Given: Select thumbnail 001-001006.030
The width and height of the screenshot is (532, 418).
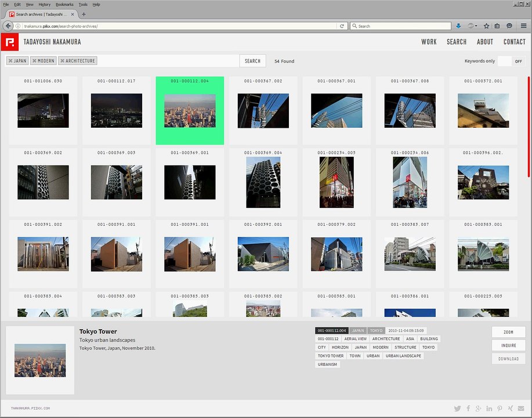Looking at the screenshot, I should coord(43,111).
